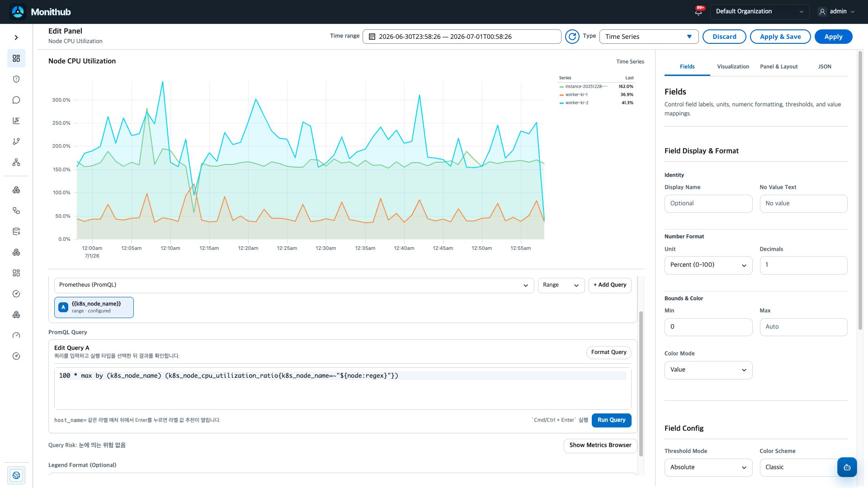Viewport: 868px width, 488px height.
Task: Click the chatbot assistant floating icon
Action: (x=847, y=467)
